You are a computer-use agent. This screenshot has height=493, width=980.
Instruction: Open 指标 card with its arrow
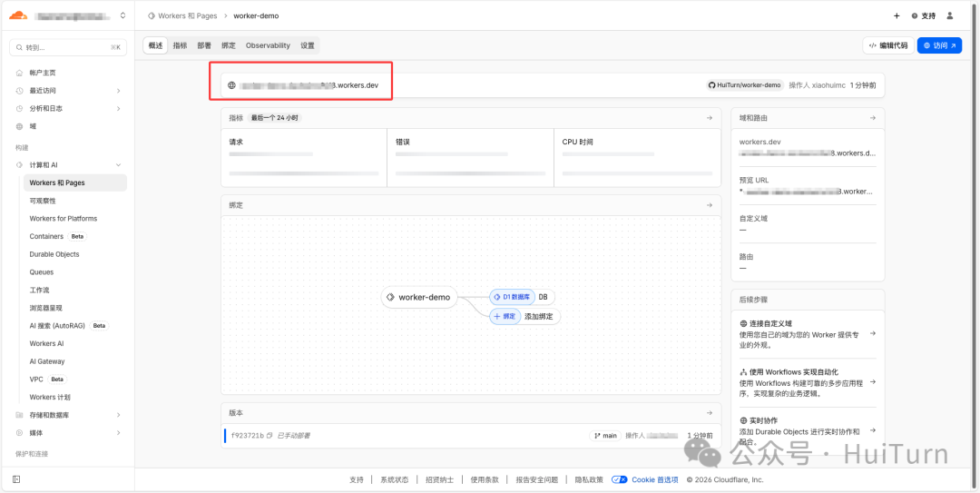click(x=709, y=118)
